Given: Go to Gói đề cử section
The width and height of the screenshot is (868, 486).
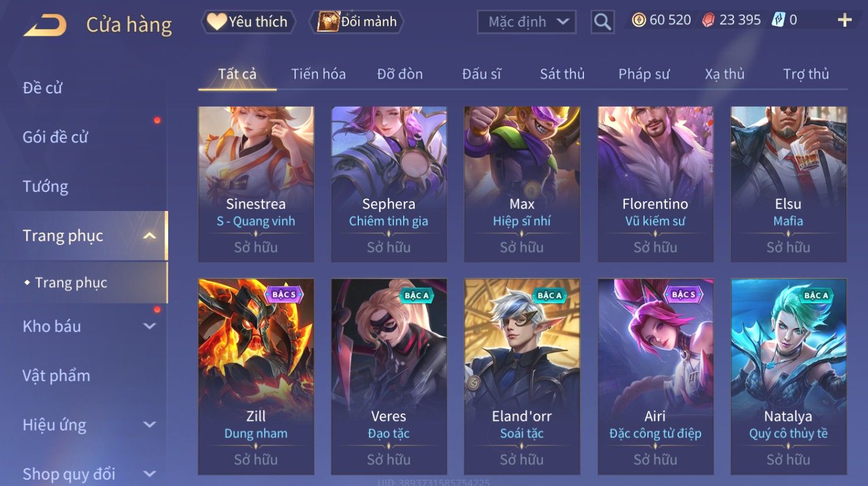Looking at the screenshot, I should point(55,137).
